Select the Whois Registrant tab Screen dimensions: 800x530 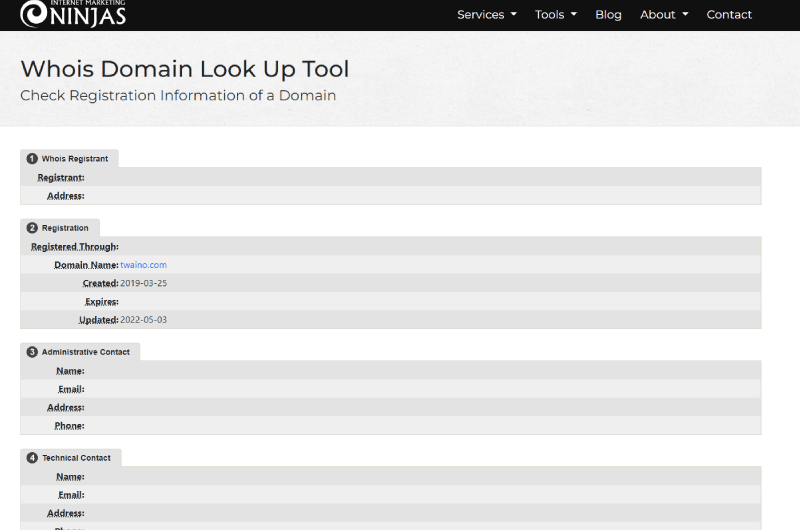pos(69,159)
